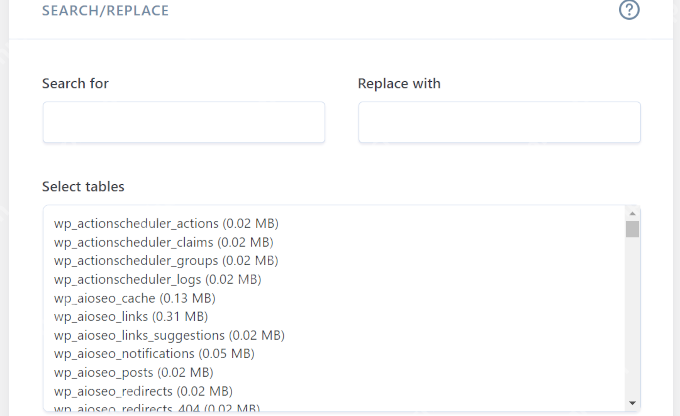Select wp_aioseo_redirects_404 table entry
The image size is (680, 416).
[x=157, y=407]
